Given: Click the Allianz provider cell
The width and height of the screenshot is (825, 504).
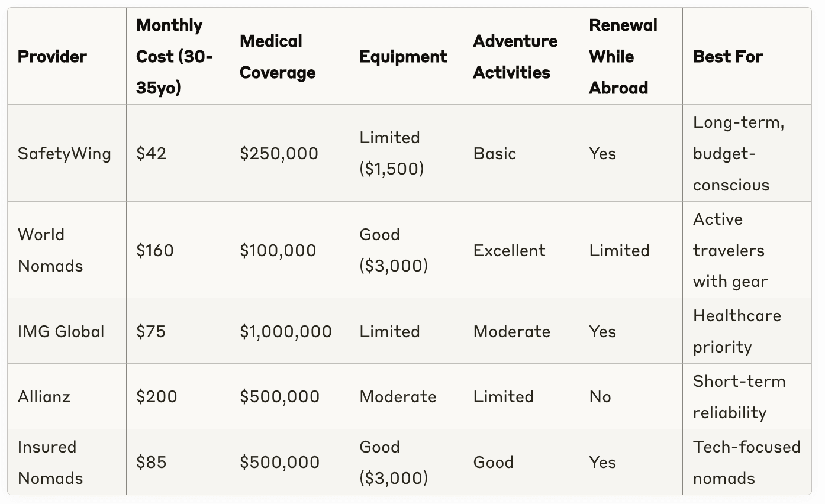Looking at the screenshot, I should point(44,396).
